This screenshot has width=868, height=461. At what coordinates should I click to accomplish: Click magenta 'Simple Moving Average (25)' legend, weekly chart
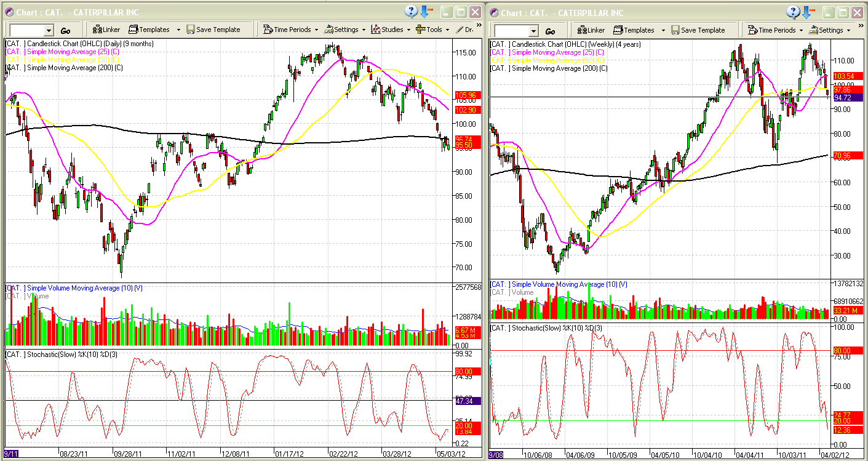click(547, 52)
